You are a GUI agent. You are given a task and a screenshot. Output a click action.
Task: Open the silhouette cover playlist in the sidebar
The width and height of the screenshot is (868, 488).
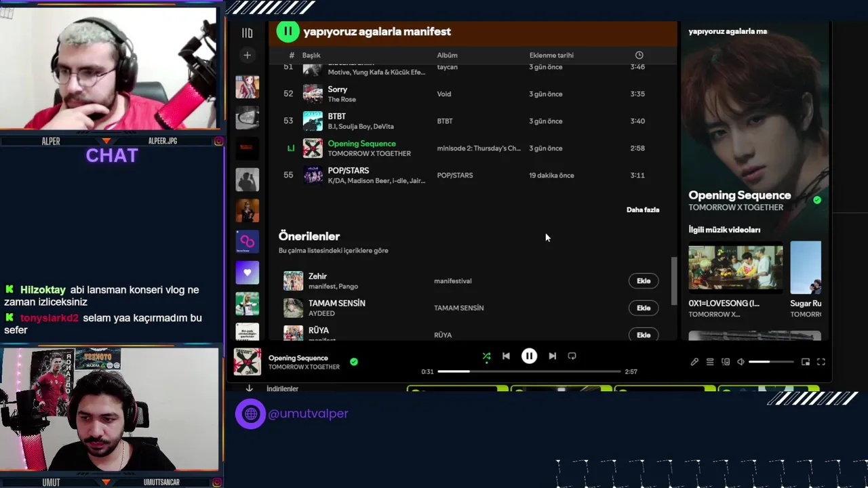(x=247, y=180)
